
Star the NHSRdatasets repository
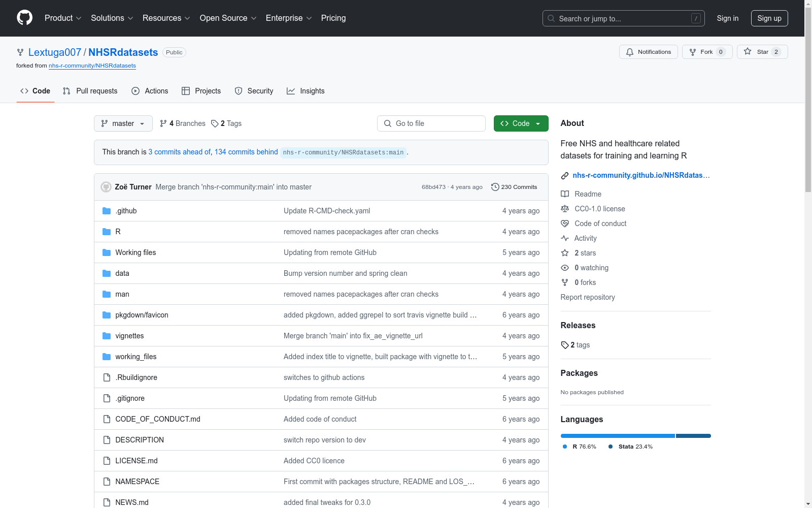(x=762, y=52)
